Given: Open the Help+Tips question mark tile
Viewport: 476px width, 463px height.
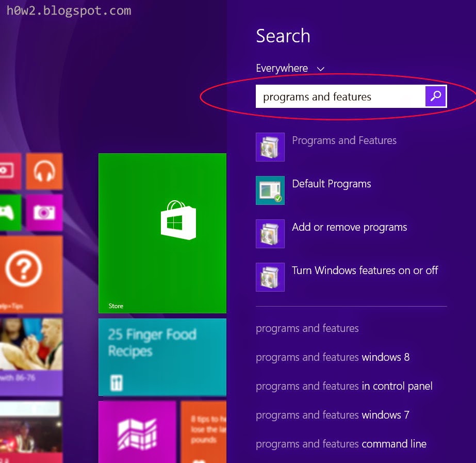Looking at the screenshot, I should coord(31,275).
